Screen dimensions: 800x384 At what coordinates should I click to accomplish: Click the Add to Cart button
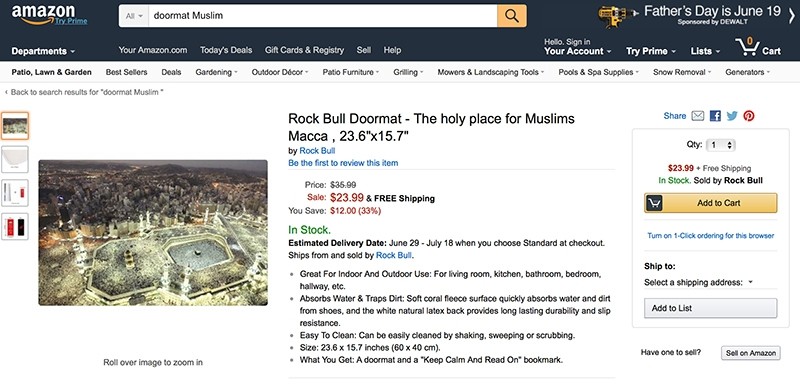pyautogui.click(x=710, y=203)
